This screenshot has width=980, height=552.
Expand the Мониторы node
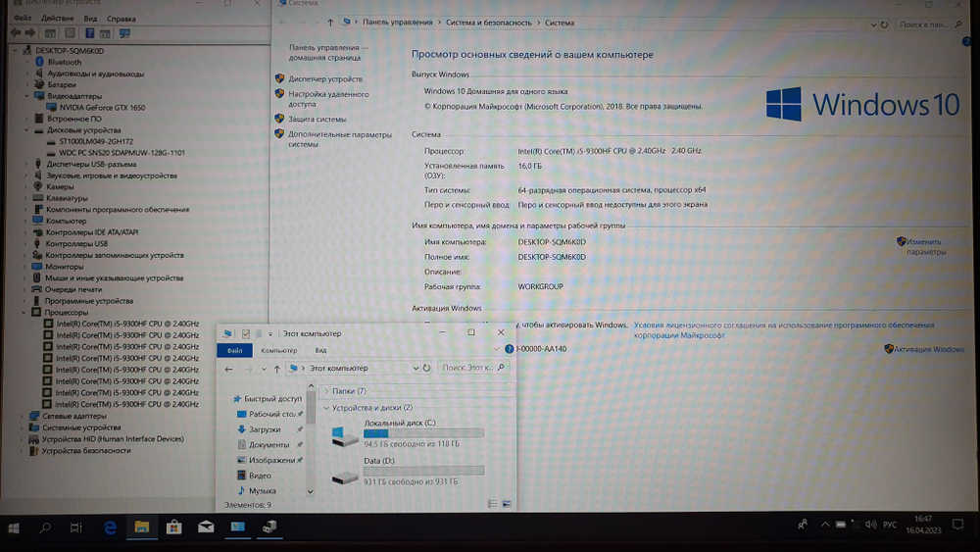pyautogui.click(x=25, y=267)
